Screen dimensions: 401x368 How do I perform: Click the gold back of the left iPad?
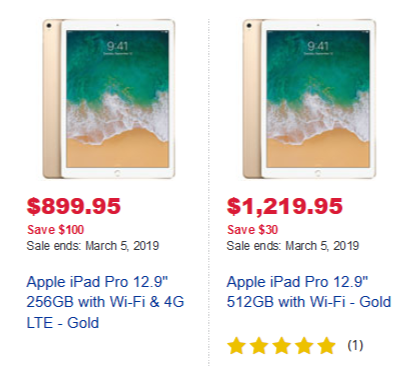(x=52, y=99)
